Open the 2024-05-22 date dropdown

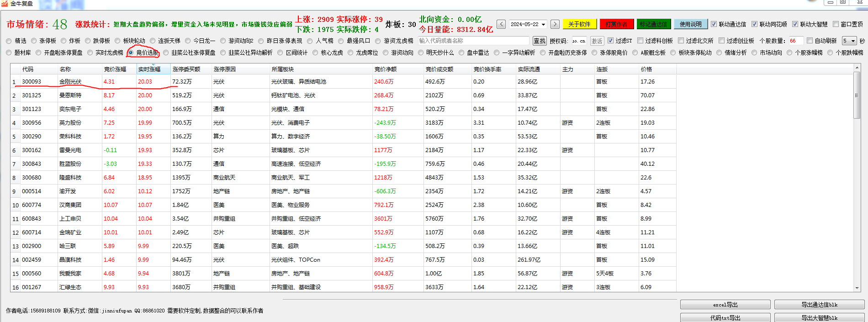click(543, 24)
